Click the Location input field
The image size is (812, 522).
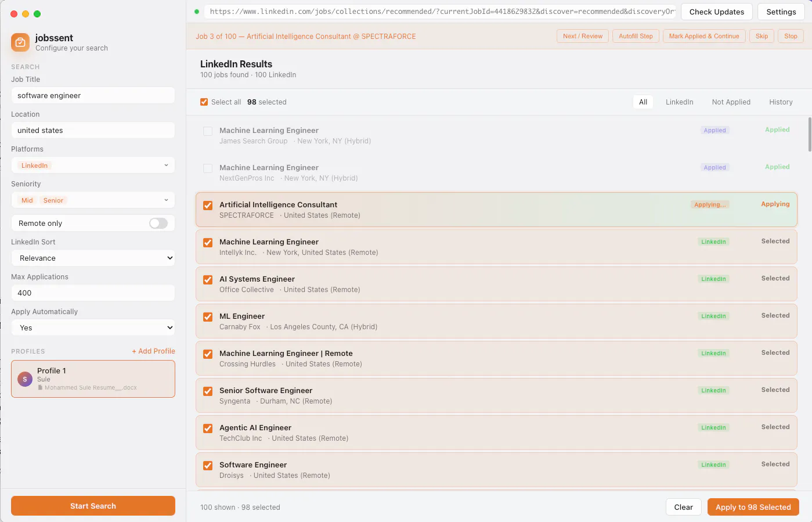click(93, 130)
